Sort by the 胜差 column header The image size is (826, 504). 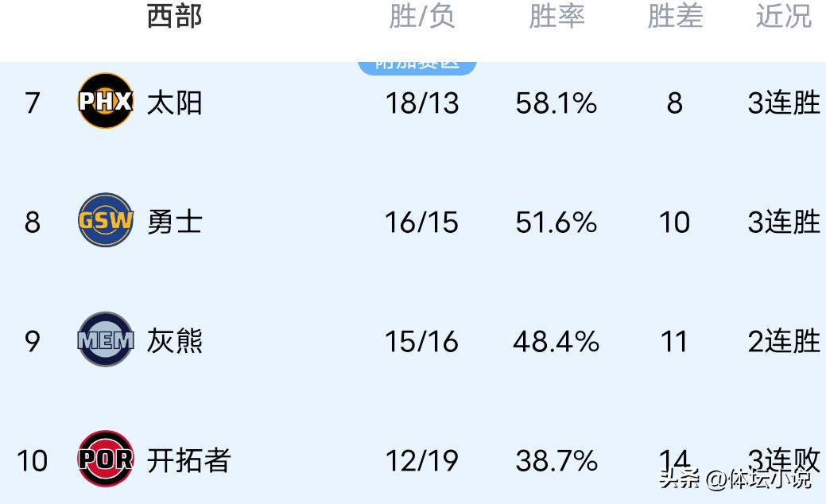click(675, 16)
